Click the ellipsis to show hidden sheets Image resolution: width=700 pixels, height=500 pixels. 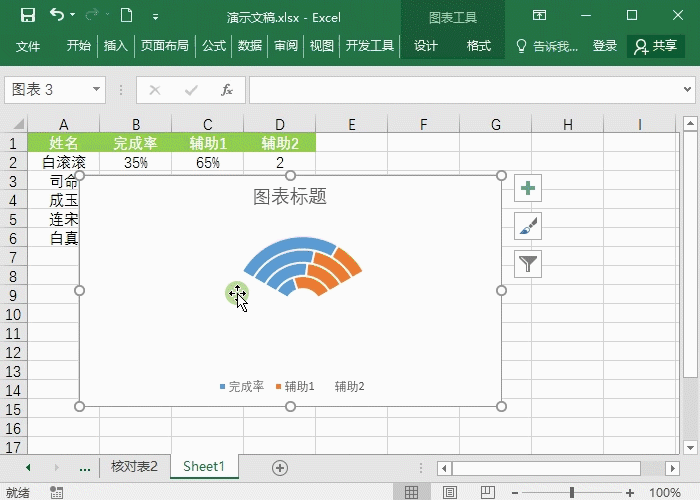(84, 468)
